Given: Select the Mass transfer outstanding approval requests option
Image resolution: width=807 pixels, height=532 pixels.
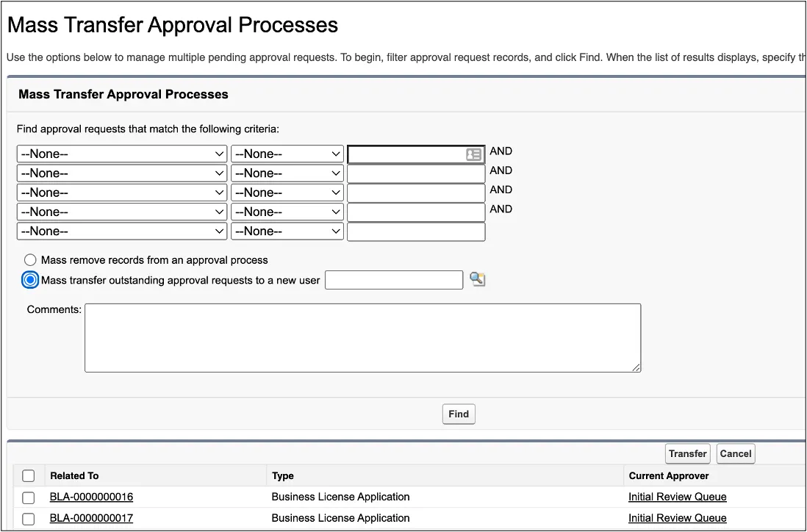Looking at the screenshot, I should 30,279.
